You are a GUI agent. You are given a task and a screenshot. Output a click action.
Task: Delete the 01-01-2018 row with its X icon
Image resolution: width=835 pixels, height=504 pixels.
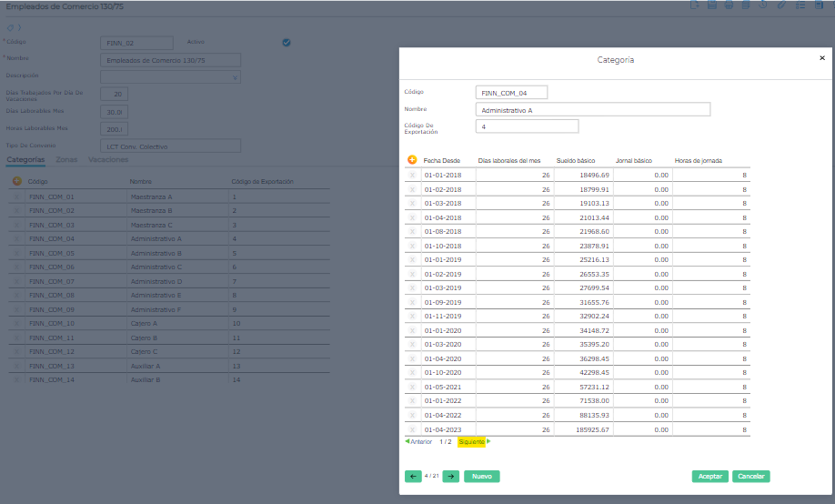tap(412, 175)
